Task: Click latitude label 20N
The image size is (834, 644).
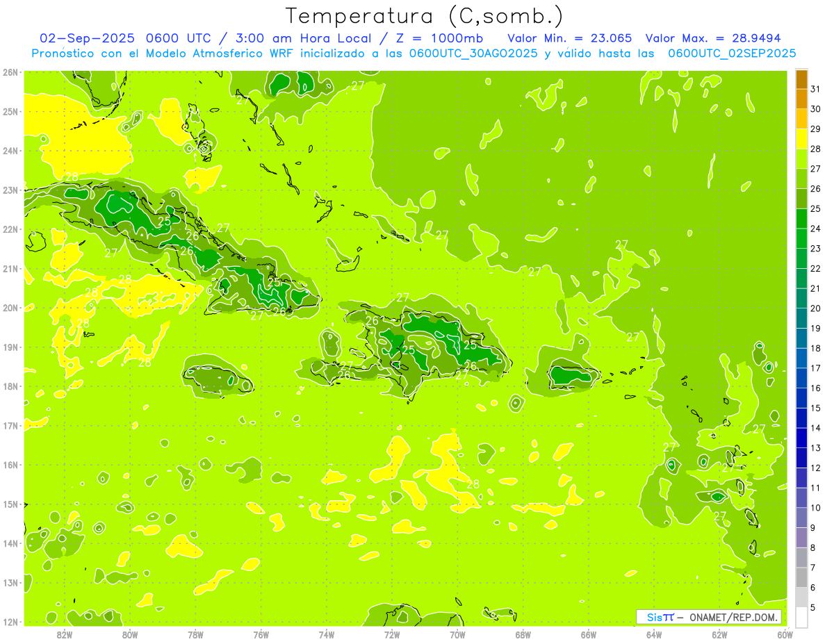Action: [10, 308]
